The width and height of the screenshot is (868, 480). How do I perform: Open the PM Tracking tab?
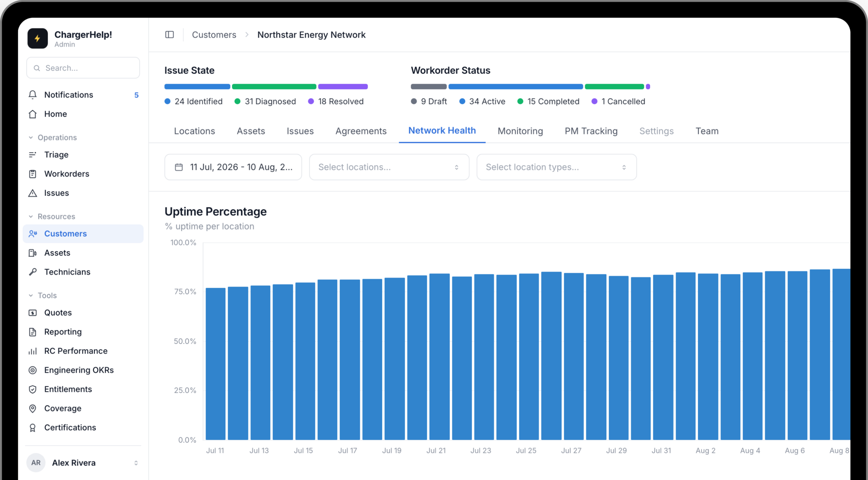[591, 131]
